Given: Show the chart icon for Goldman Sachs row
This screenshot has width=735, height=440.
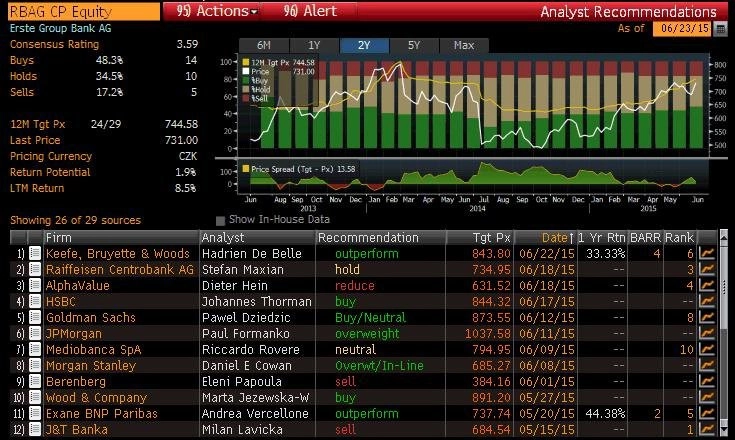Looking at the screenshot, I should 706,317.
